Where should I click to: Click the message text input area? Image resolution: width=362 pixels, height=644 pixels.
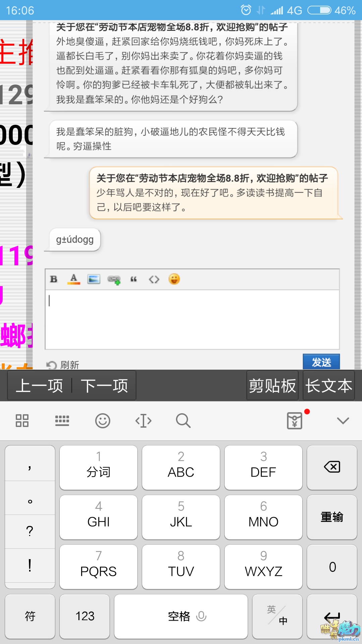(x=192, y=319)
